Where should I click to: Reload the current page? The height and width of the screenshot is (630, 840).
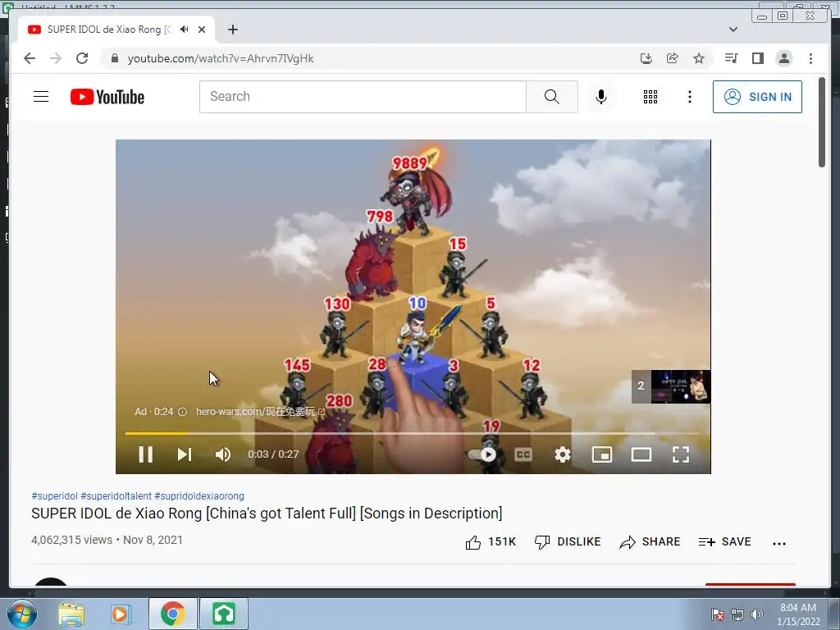pyautogui.click(x=82, y=58)
